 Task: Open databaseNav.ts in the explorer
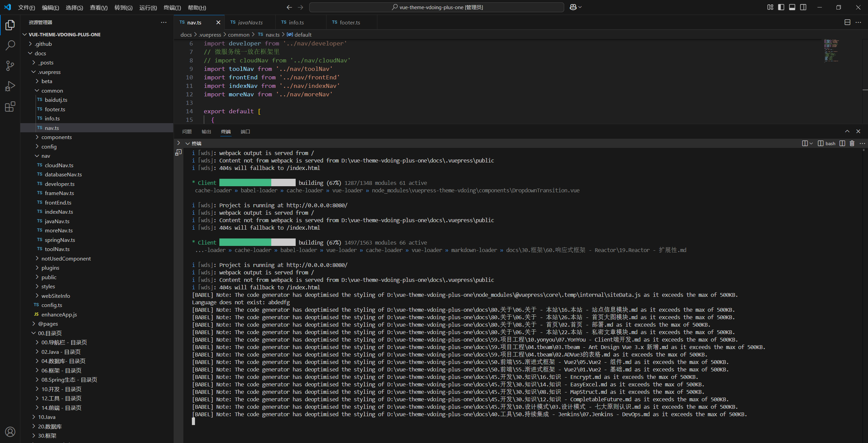[63, 174]
